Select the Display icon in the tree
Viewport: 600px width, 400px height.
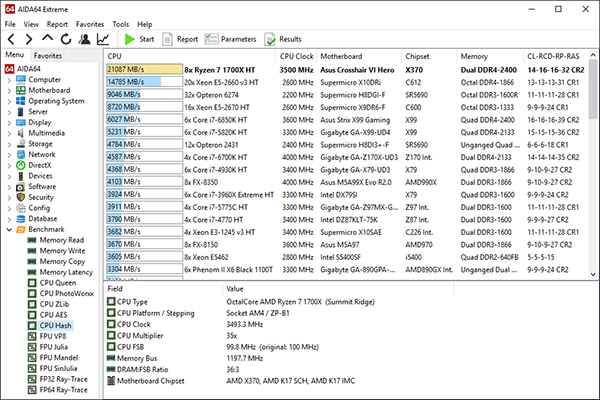click(21, 122)
